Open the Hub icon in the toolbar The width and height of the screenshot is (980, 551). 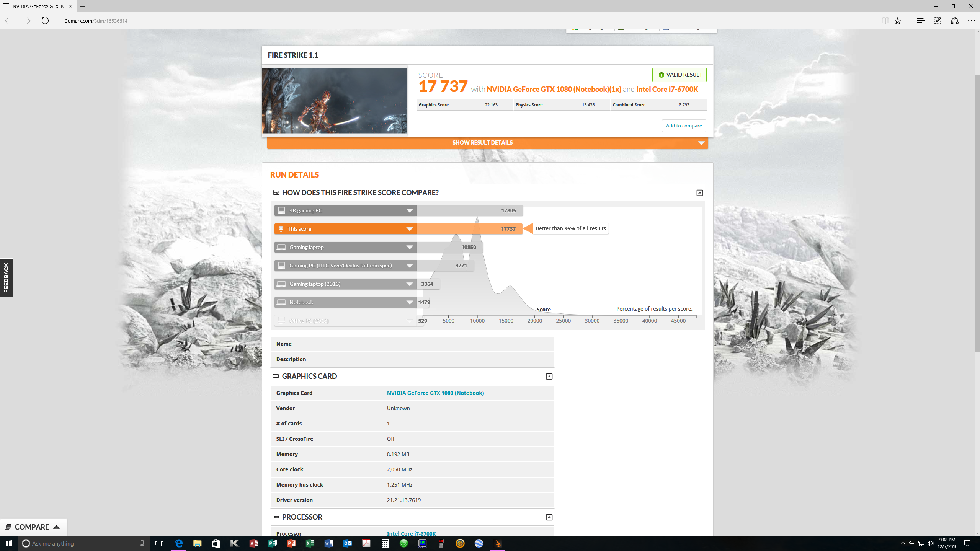click(x=921, y=21)
